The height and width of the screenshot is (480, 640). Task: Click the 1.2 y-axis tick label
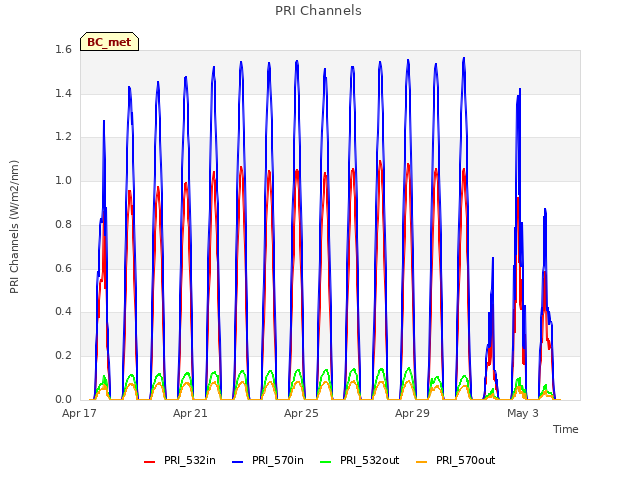pyautogui.click(x=63, y=137)
